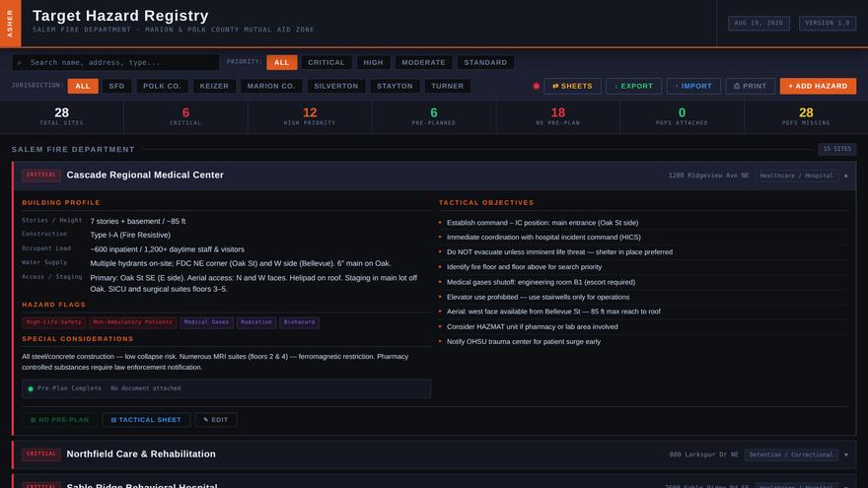The width and height of the screenshot is (868, 488).
Task: Select the ALL priority filter
Action: click(x=282, y=62)
